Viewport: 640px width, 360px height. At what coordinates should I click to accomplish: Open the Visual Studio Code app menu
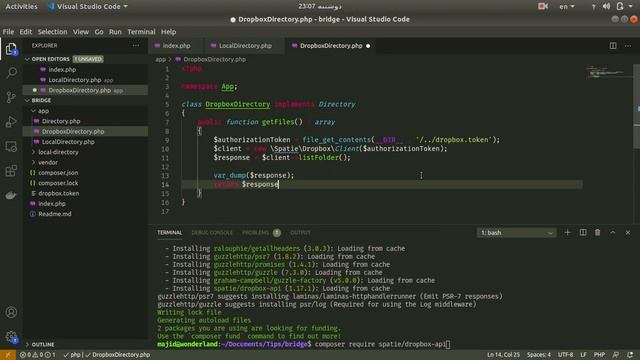[87, 7]
